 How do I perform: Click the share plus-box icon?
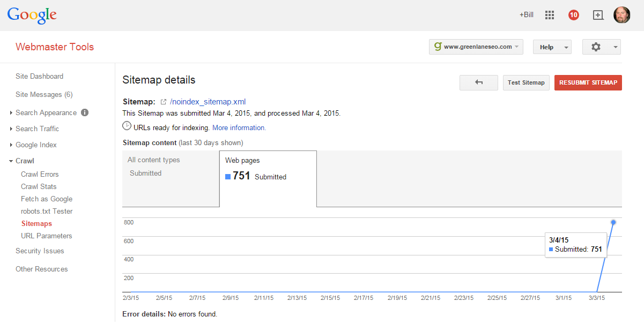[598, 15]
